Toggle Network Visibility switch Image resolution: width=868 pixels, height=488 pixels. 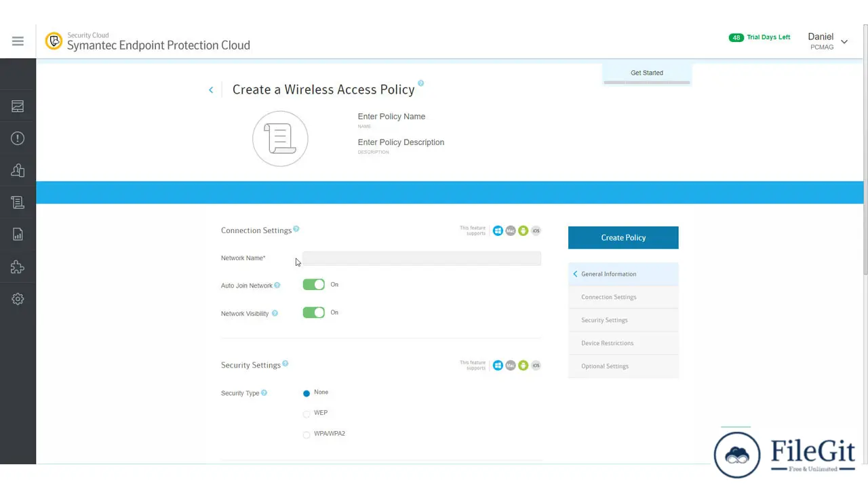(314, 312)
